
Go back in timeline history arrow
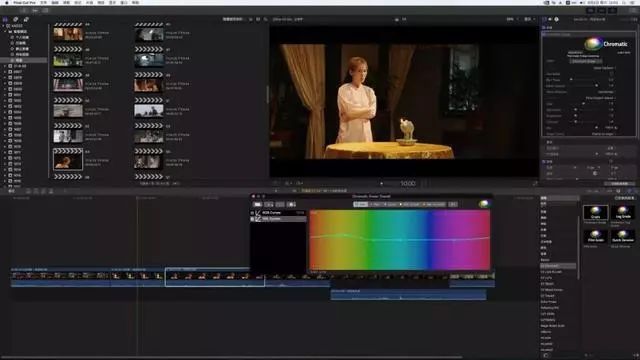point(276,191)
